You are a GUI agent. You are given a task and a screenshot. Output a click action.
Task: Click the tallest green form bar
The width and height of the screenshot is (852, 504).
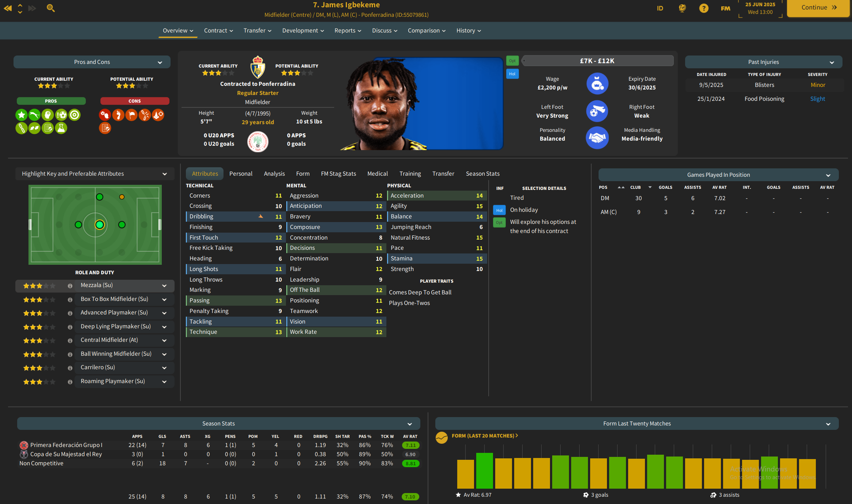click(484, 470)
